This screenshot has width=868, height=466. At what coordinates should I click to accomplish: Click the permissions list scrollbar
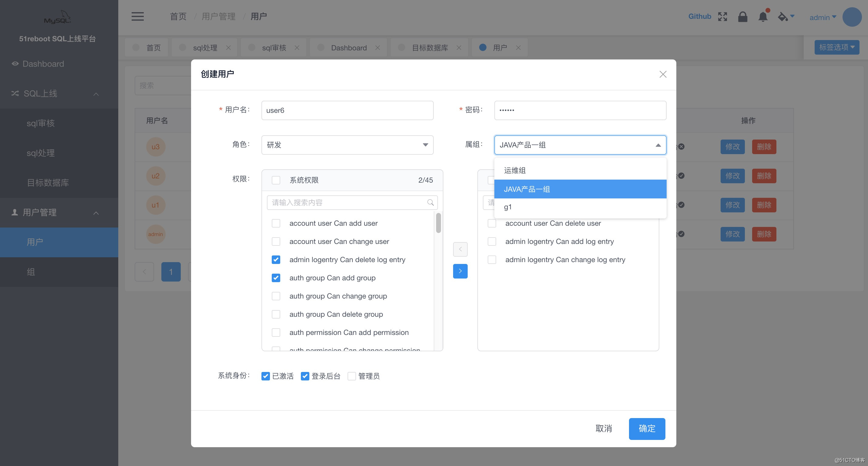click(x=438, y=223)
